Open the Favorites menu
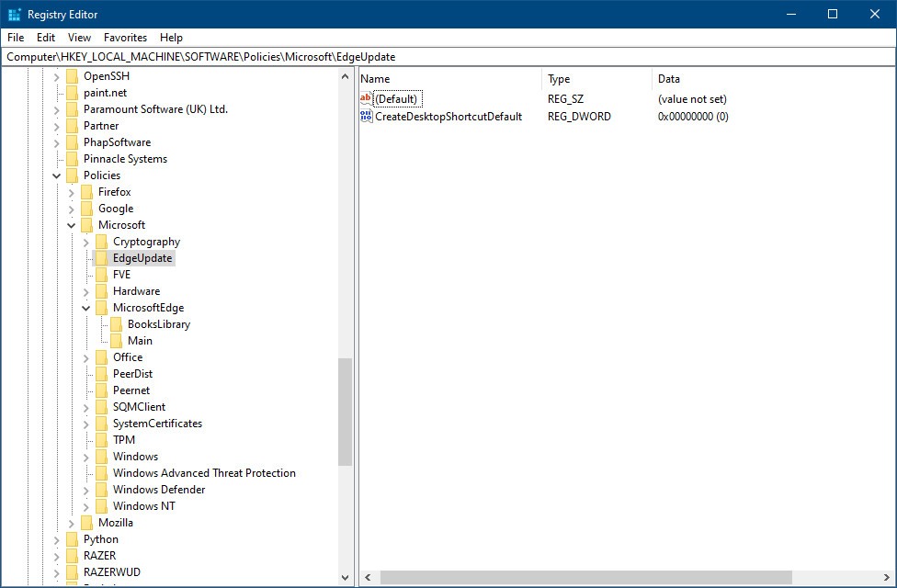 coord(125,38)
